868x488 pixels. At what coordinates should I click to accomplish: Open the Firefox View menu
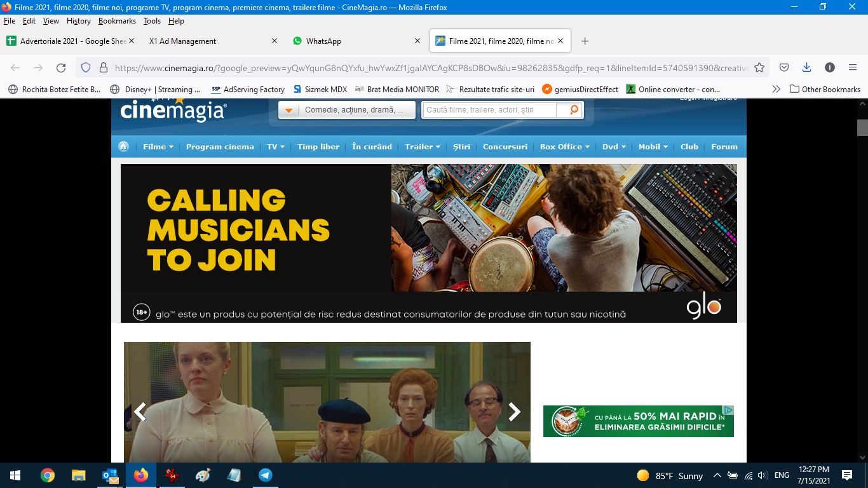pos(51,21)
